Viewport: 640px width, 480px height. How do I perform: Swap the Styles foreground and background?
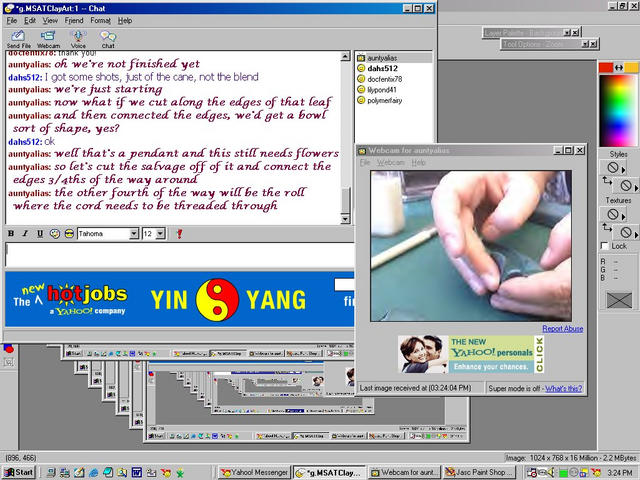(607, 181)
